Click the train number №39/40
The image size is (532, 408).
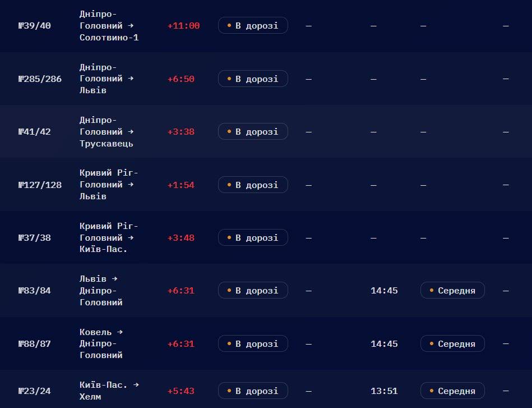(x=35, y=26)
